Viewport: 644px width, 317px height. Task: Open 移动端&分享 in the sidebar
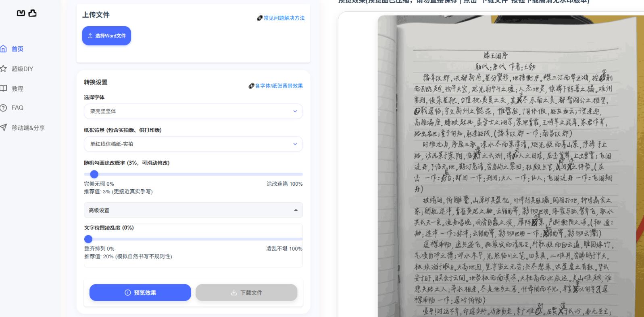tap(28, 128)
